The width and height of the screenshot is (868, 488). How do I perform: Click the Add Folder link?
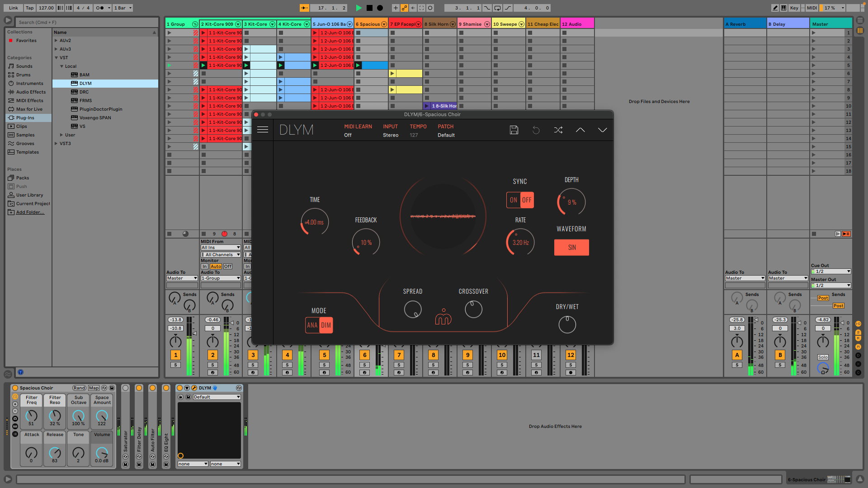pyautogui.click(x=30, y=212)
